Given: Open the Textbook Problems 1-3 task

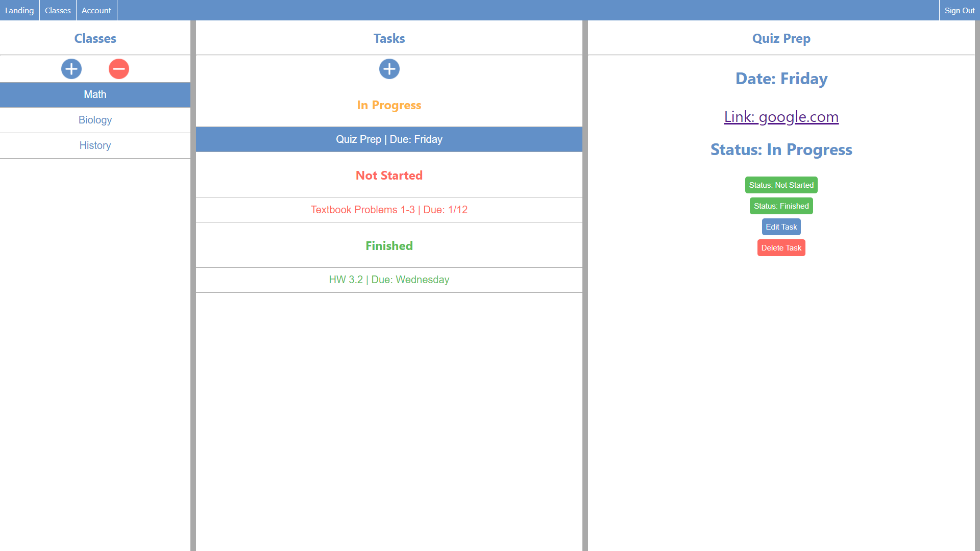Looking at the screenshot, I should (x=389, y=210).
